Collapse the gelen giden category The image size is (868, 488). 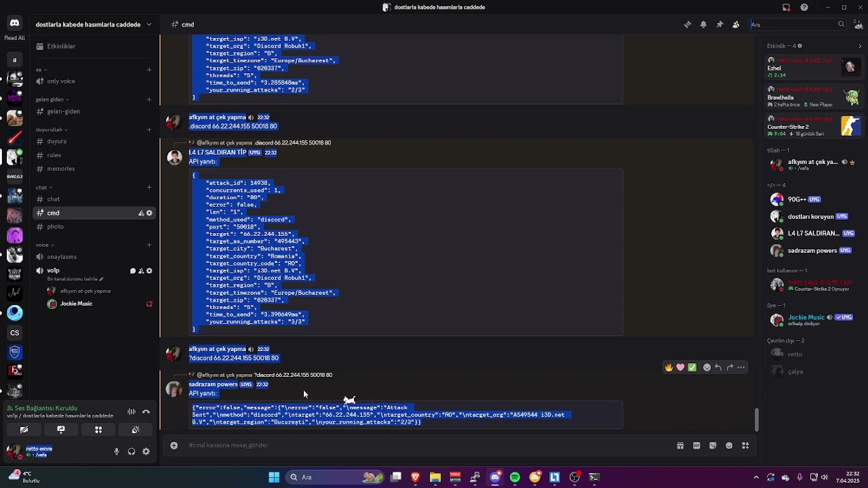pos(52,100)
